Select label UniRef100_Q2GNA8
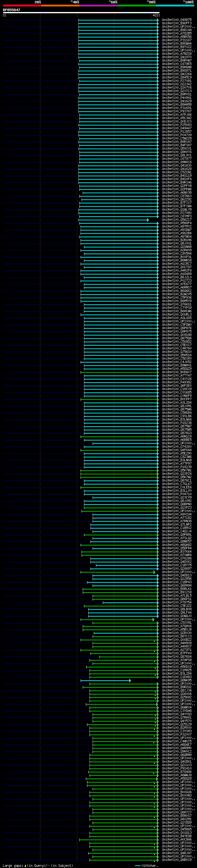The height and width of the screenshot is (868, 197). [x=176, y=247]
